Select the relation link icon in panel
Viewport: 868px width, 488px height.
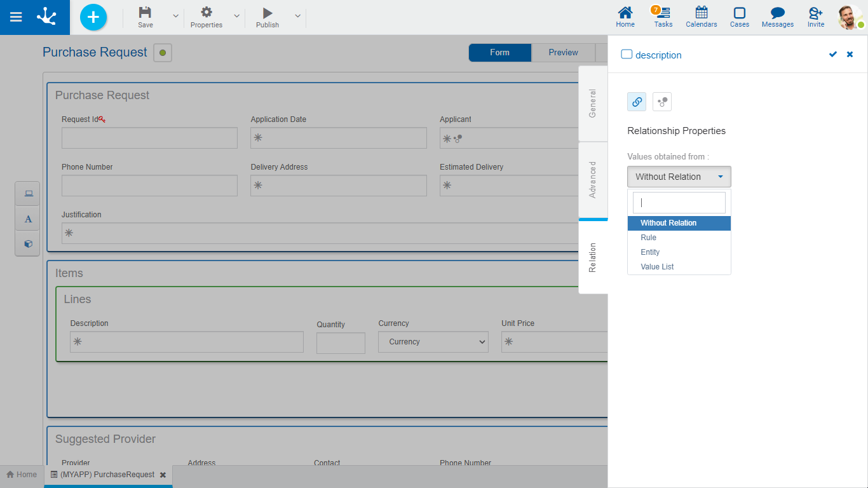(x=637, y=102)
